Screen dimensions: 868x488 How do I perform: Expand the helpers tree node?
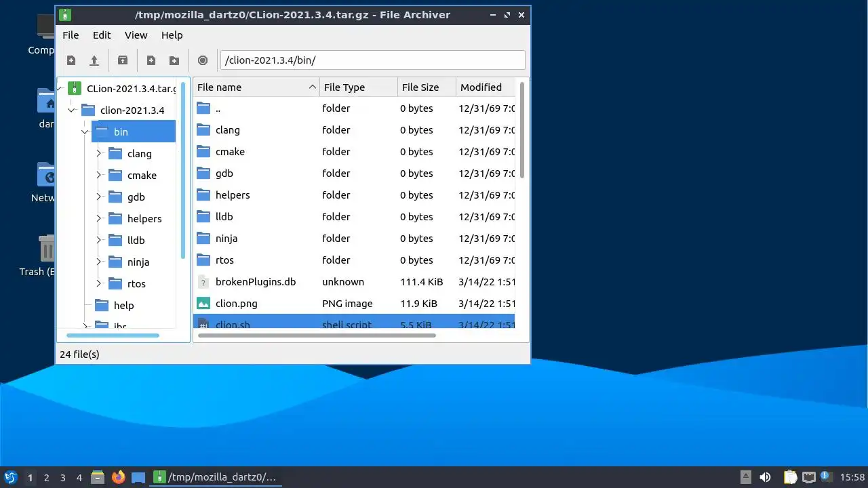98,218
